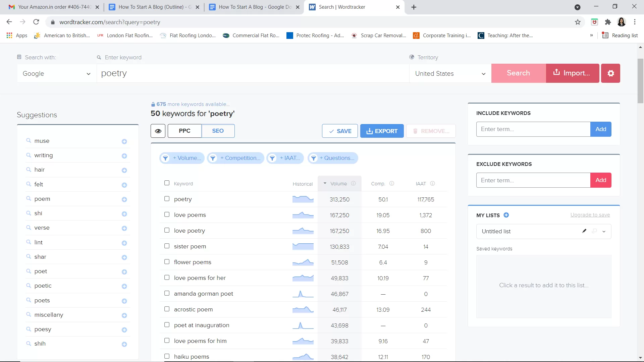Select the checkbox beside 'poetry' keyword
This screenshot has height=362, width=644.
click(x=167, y=199)
